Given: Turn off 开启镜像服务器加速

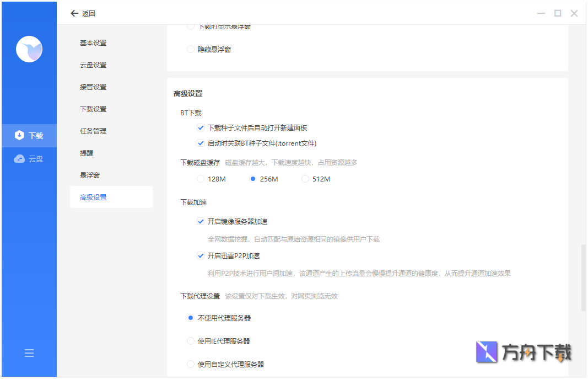Looking at the screenshot, I should 201,221.
